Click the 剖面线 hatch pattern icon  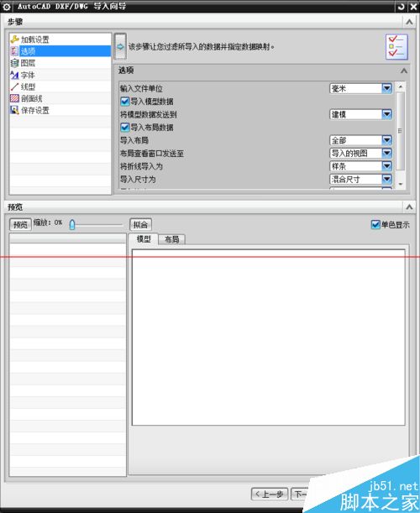pyautogui.click(x=15, y=98)
